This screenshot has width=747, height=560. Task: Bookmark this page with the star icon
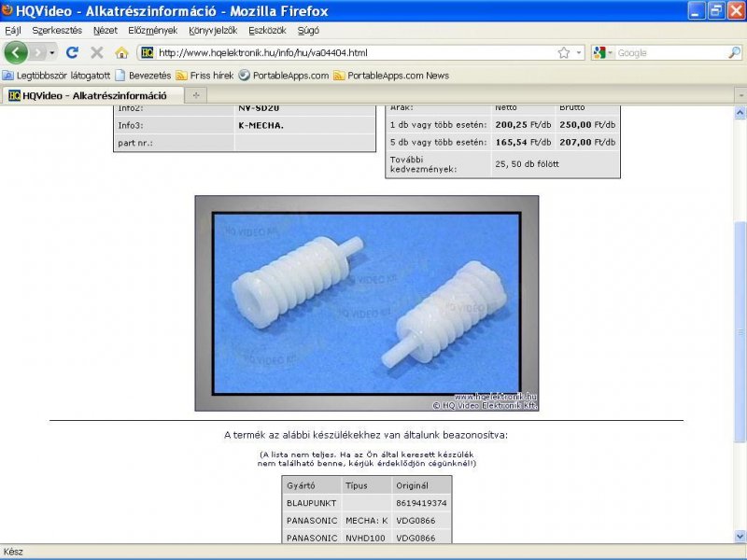pyautogui.click(x=564, y=53)
